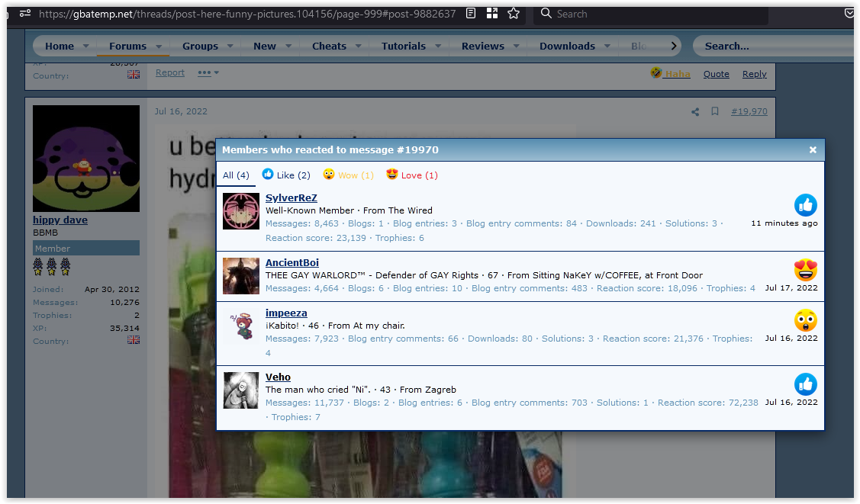Share post #19,970 using share icon
Viewport: 860px width, 504px height.
click(x=695, y=112)
